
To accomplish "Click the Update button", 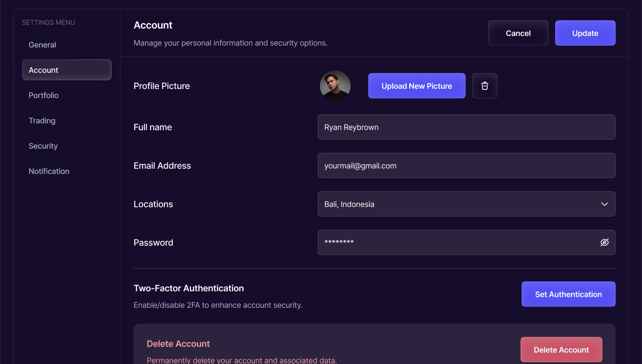I will 585,33.
